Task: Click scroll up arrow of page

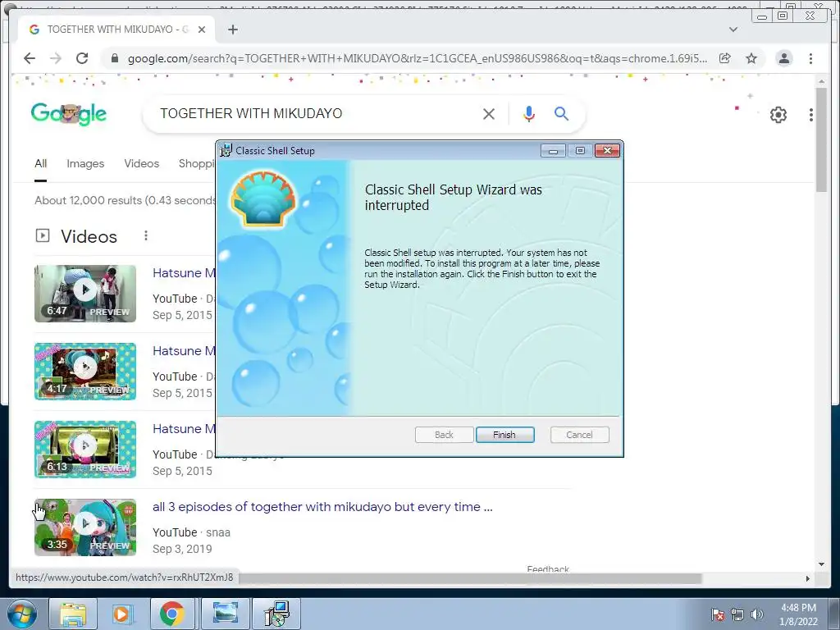Action: pyautogui.click(x=821, y=81)
